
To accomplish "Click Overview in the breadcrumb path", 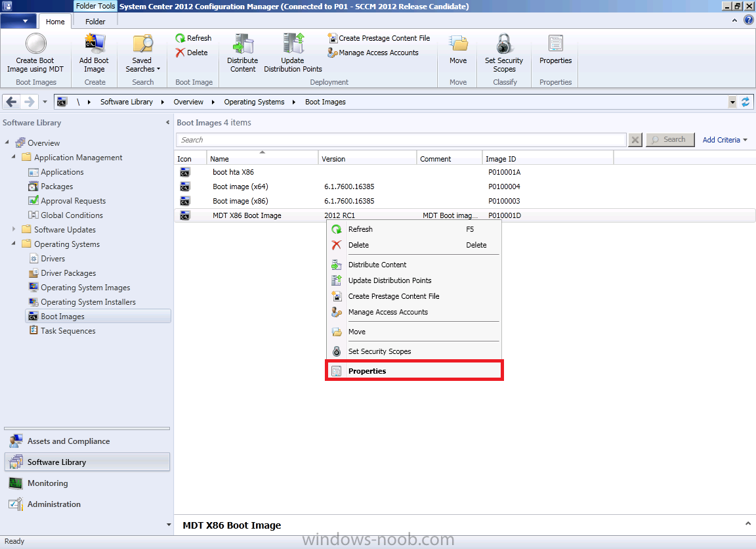I will click(x=188, y=102).
